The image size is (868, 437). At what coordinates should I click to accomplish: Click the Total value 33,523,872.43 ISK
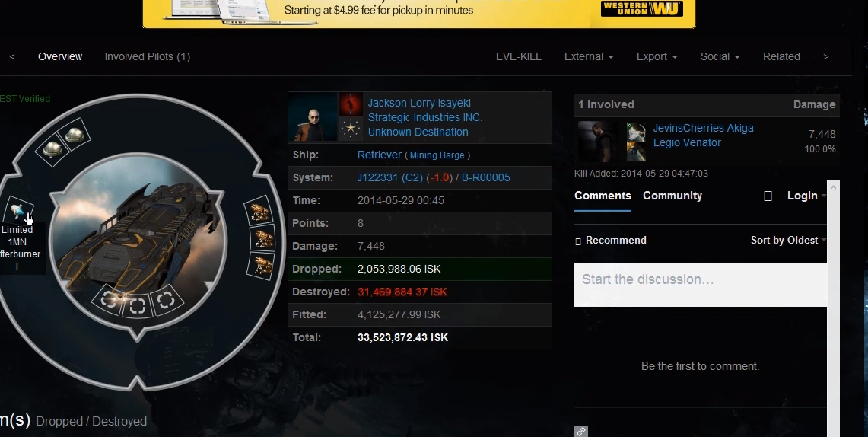click(402, 337)
